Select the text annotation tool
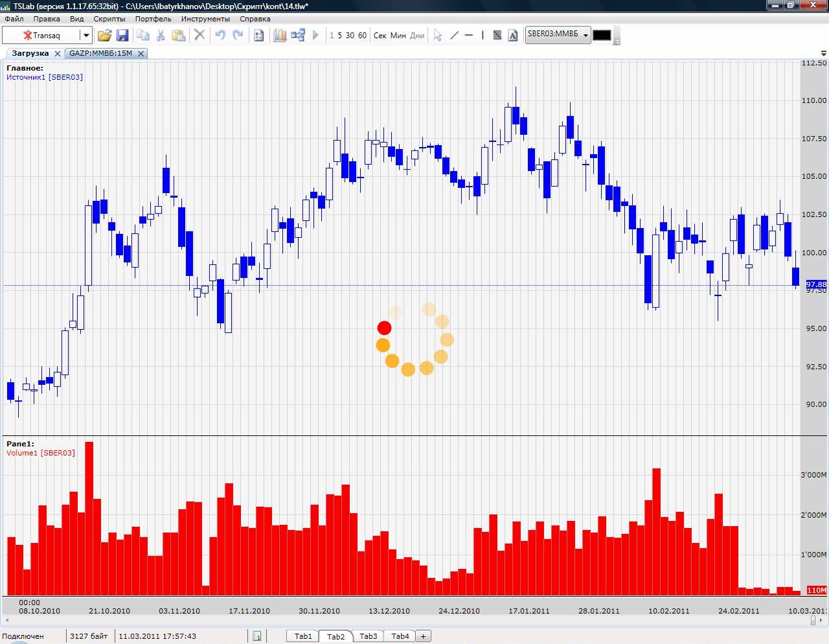 [x=513, y=35]
